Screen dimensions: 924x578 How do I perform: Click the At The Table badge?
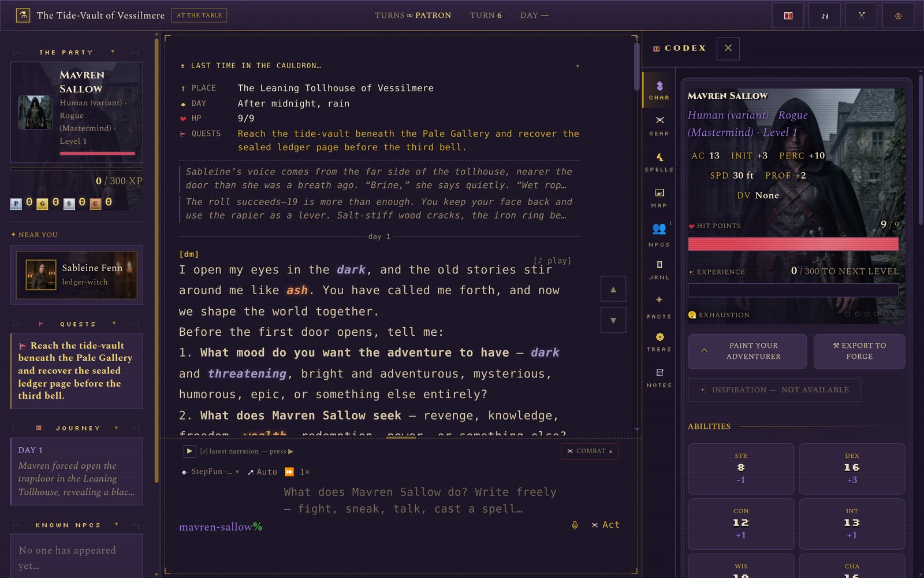point(199,16)
